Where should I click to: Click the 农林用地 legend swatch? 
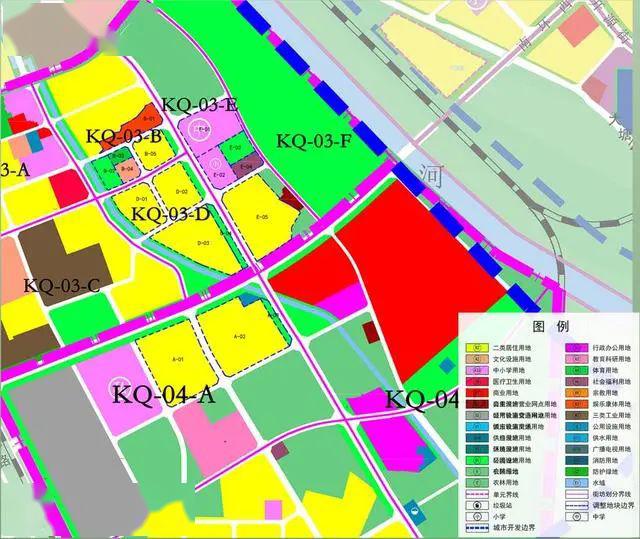point(477,483)
